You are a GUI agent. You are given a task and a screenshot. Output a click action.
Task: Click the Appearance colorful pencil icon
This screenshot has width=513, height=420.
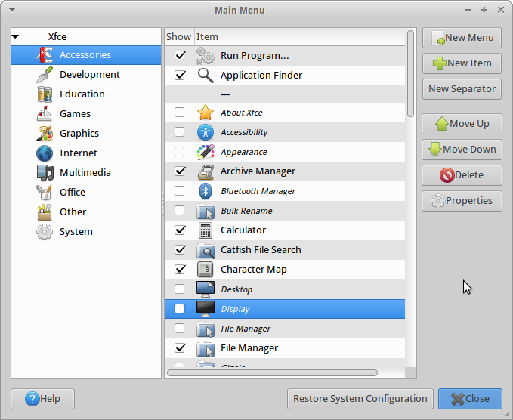click(x=206, y=152)
